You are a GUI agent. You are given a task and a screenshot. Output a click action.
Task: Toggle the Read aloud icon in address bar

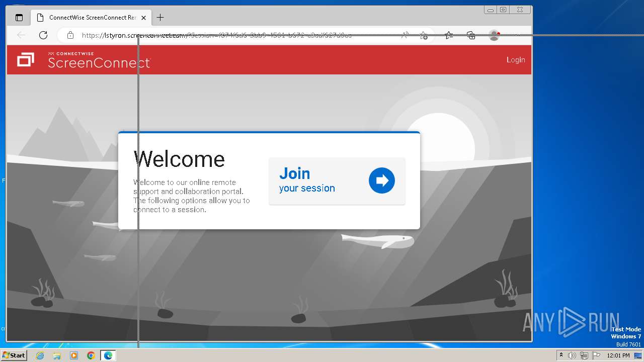(405, 35)
